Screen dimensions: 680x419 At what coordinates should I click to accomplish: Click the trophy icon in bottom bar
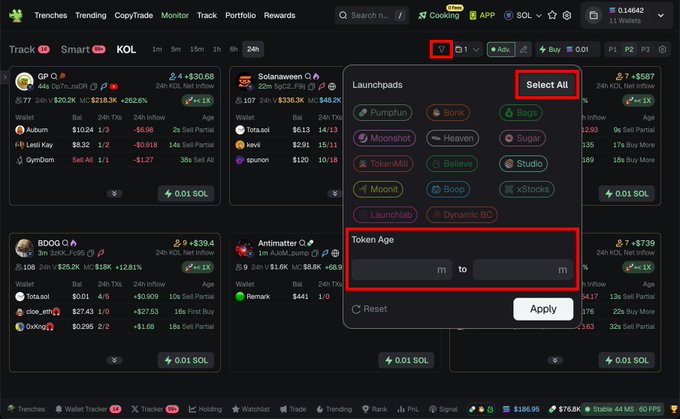(x=674, y=409)
